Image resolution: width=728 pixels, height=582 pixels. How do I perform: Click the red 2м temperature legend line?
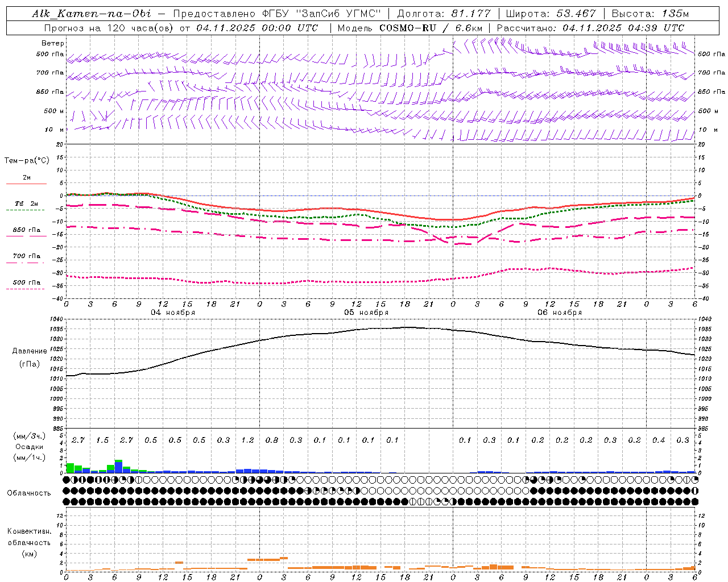[26, 184]
